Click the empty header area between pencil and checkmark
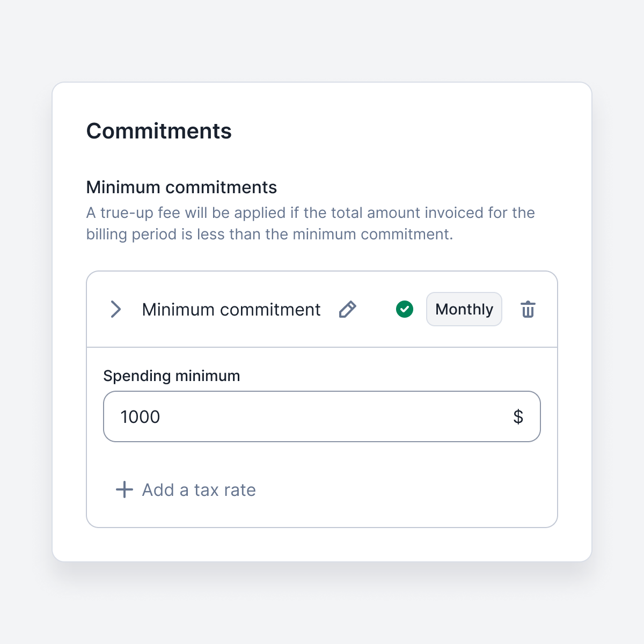Image resolution: width=644 pixels, height=644 pixels. (376, 309)
